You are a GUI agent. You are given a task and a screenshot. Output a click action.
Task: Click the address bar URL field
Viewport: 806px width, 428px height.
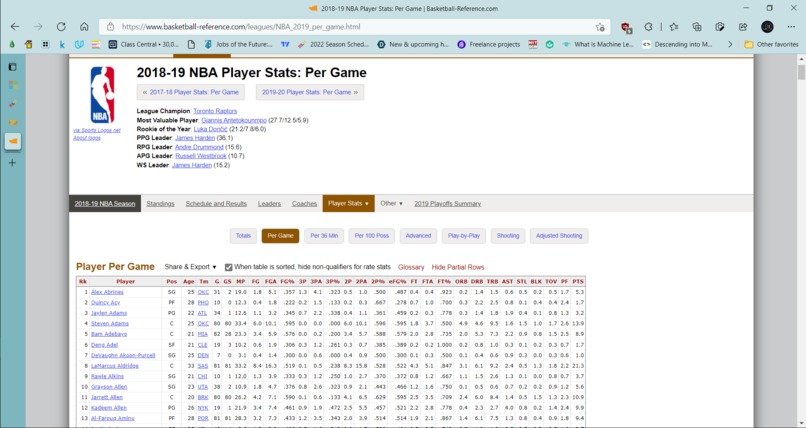coord(355,27)
